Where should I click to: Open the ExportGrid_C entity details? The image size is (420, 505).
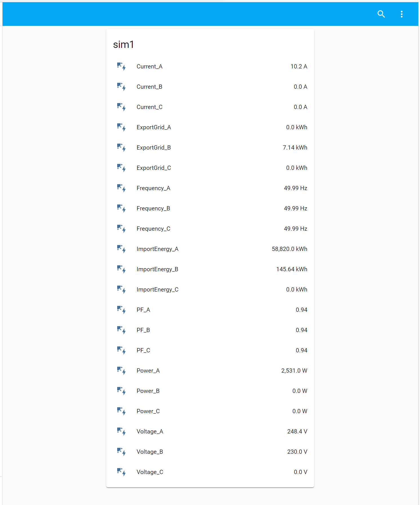tap(154, 168)
